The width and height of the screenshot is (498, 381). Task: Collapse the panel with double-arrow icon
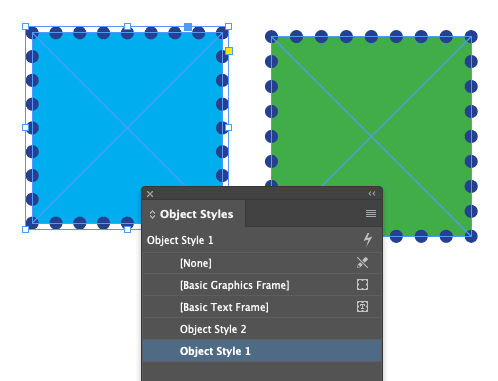[x=372, y=194]
